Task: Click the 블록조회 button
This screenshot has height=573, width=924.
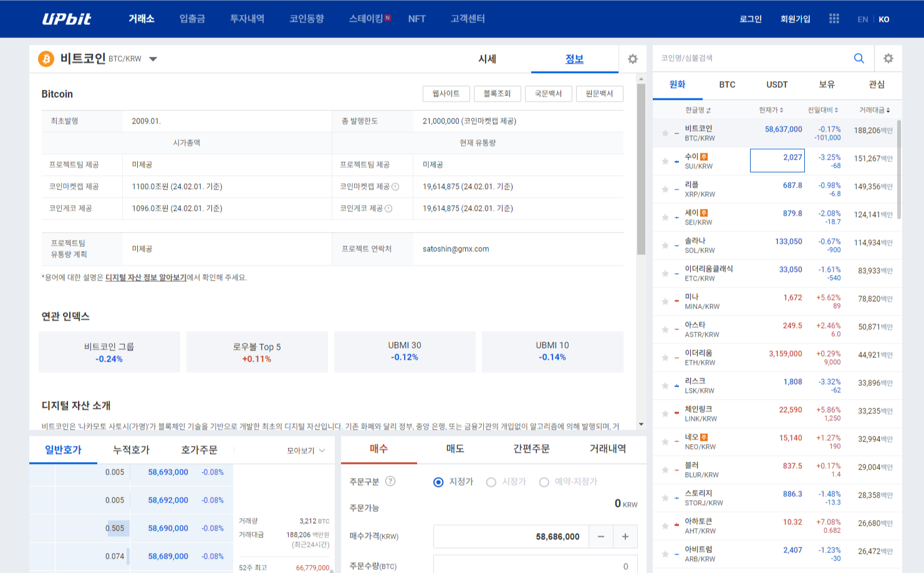Action: pyautogui.click(x=498, y=94)
